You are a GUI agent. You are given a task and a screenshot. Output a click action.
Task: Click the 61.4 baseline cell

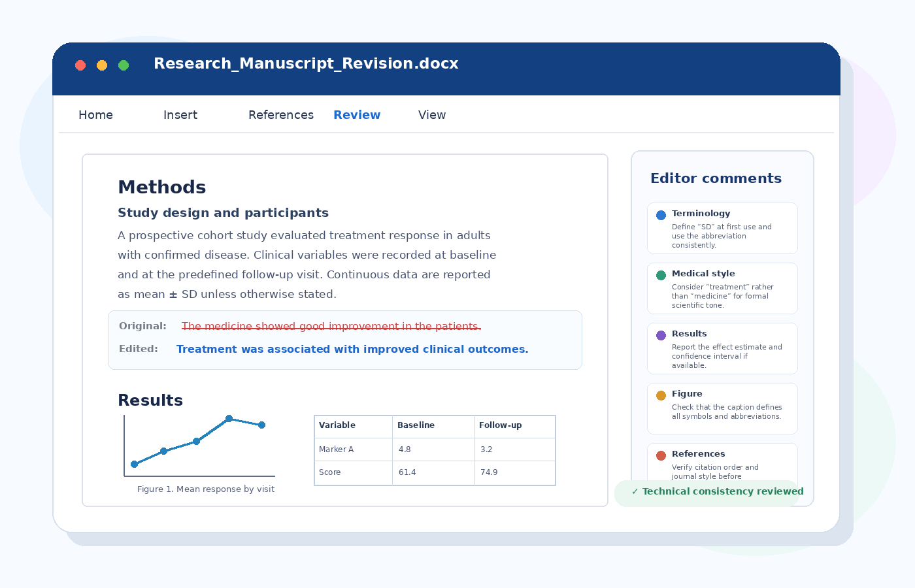433,472
